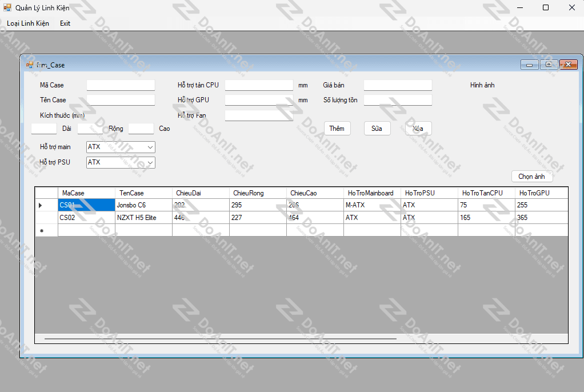The image size is (584, 392).
Task: Sort by TenCase column header
Action: (x=144, y=193)
